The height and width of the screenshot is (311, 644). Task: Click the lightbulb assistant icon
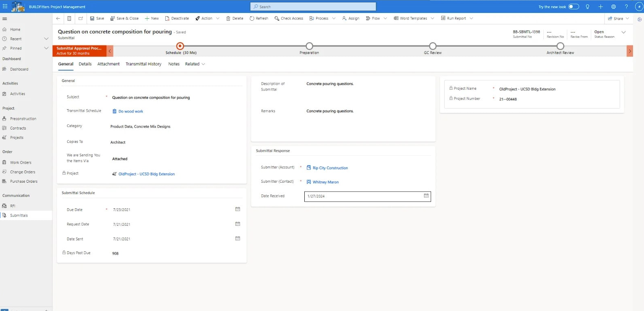tap(588, 6)
